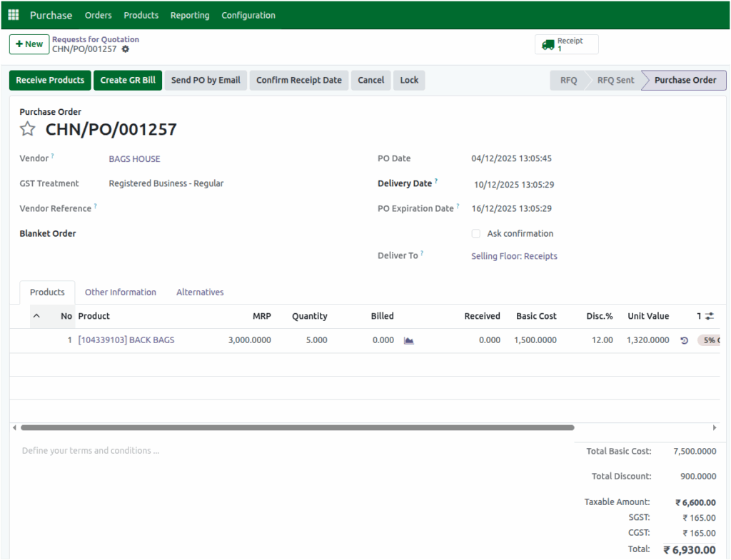This screenshot has height=560, width=731.
Task: Click the Receive Products button
Action: tap(49, 80)
